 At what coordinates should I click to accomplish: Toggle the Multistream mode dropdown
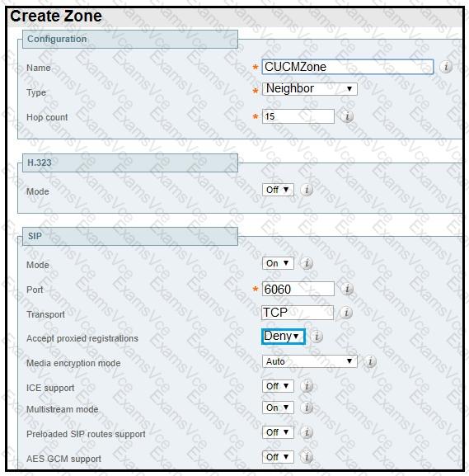tap(278, 408)
